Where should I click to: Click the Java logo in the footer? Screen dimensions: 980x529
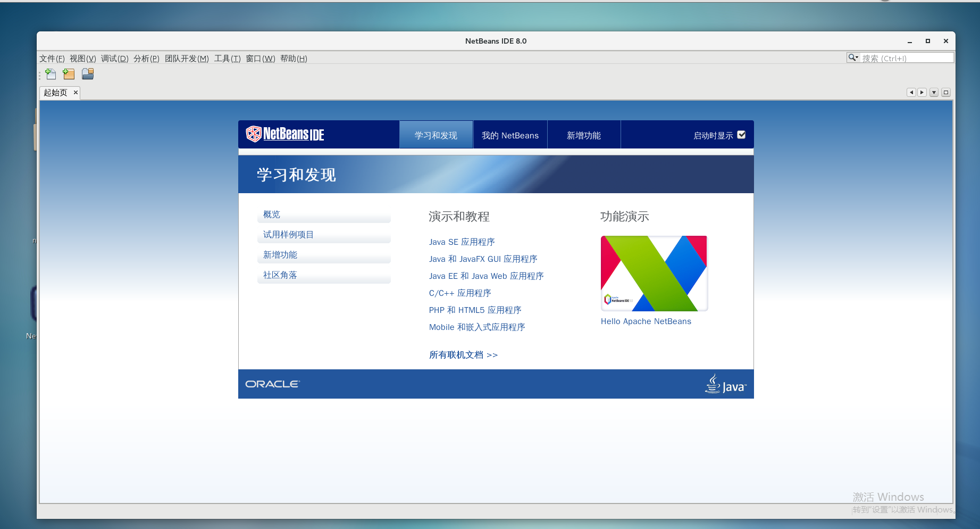724,384
